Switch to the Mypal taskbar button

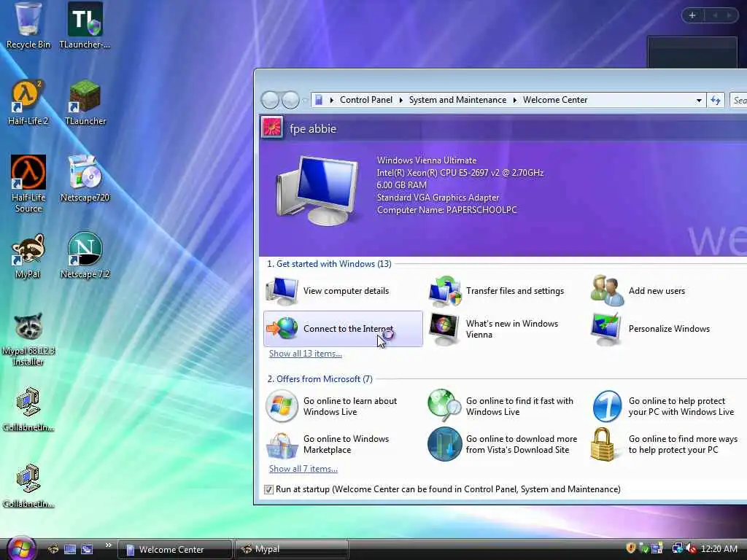pos(292,549)
